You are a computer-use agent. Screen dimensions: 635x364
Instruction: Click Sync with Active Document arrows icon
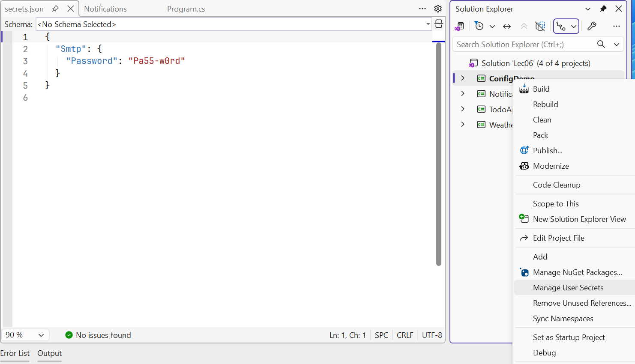pyautogui.click(x=507, y=26)
